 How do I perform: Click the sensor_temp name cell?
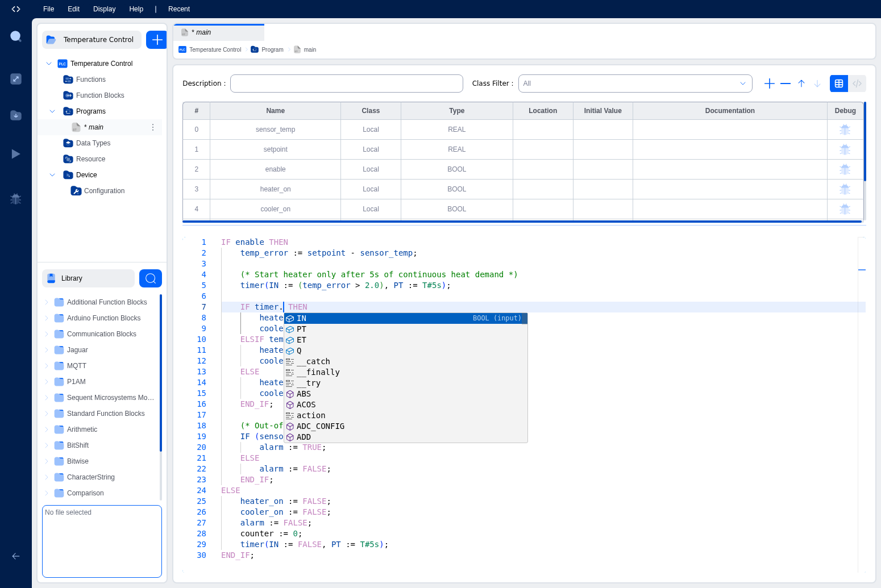click(x=276, y=130)
